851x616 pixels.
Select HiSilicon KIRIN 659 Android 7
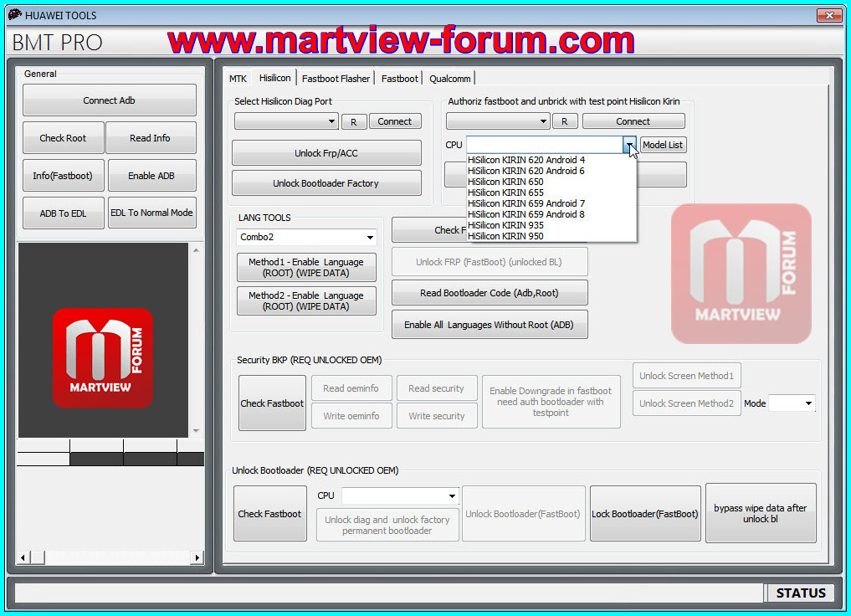(x=551, y=203)
